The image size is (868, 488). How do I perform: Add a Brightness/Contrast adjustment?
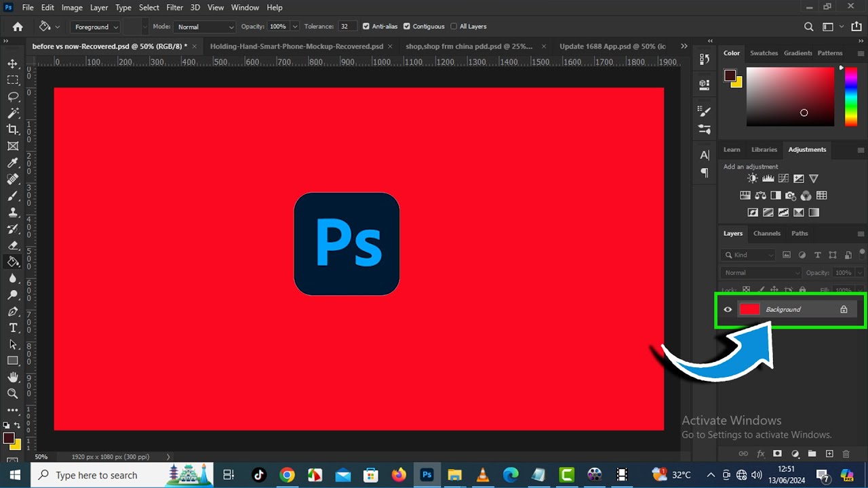753,178
